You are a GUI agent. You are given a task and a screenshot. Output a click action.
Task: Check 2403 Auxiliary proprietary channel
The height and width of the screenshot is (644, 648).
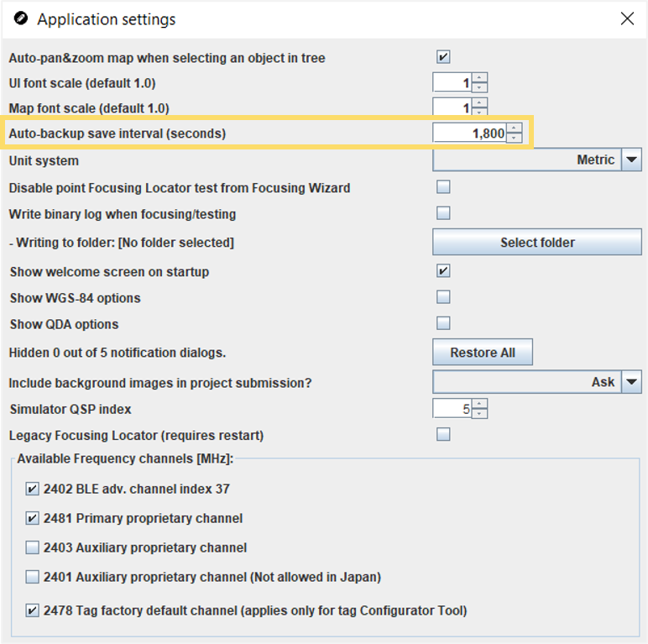(32, 547)
